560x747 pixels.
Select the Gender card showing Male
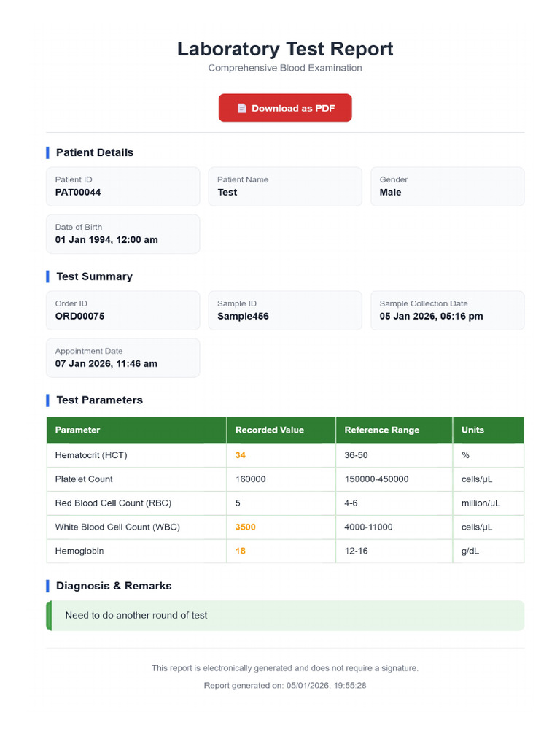[x=447, y=186]
